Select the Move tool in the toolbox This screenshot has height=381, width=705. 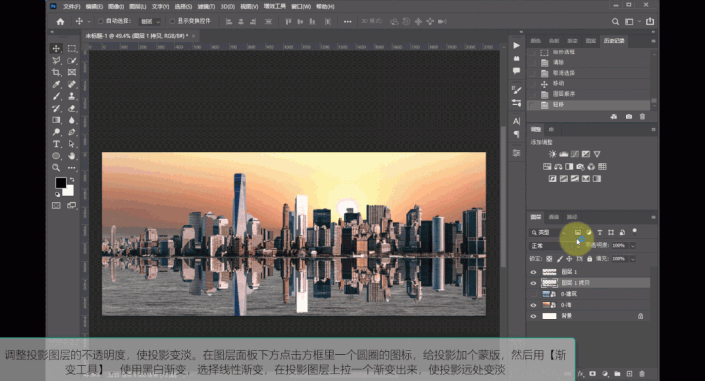[56, 49]
